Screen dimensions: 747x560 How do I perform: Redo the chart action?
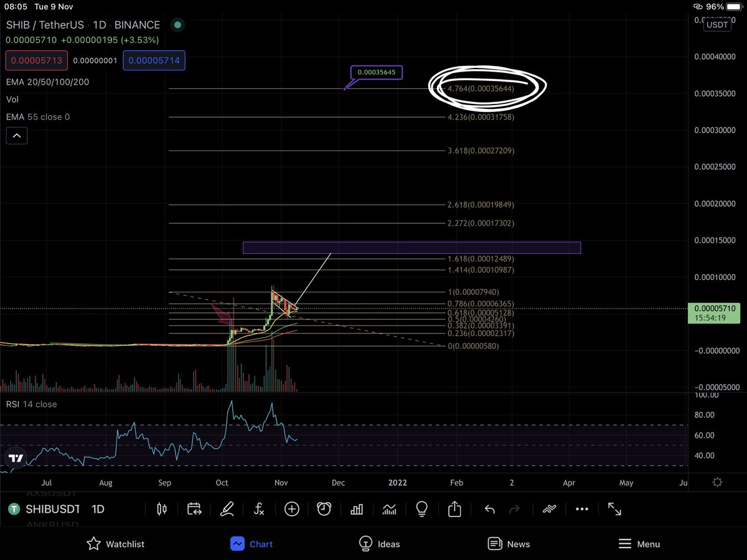[x=514, y=509]
